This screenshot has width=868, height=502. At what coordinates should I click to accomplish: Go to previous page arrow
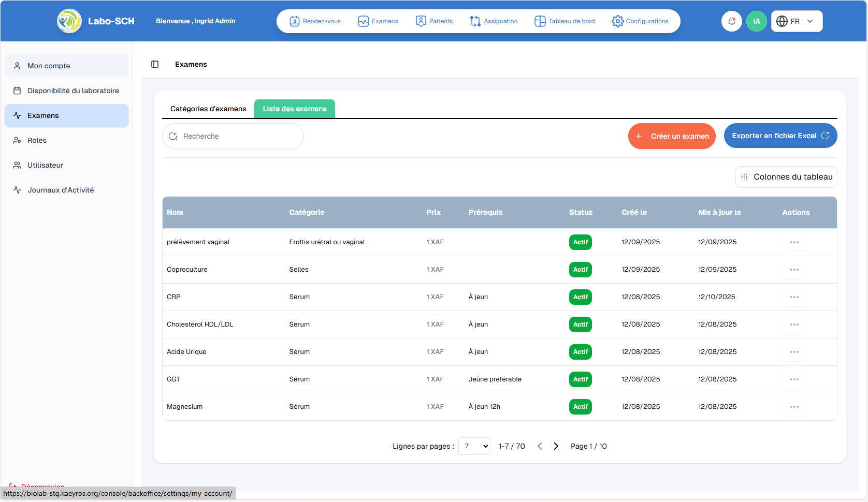point(540,446)
